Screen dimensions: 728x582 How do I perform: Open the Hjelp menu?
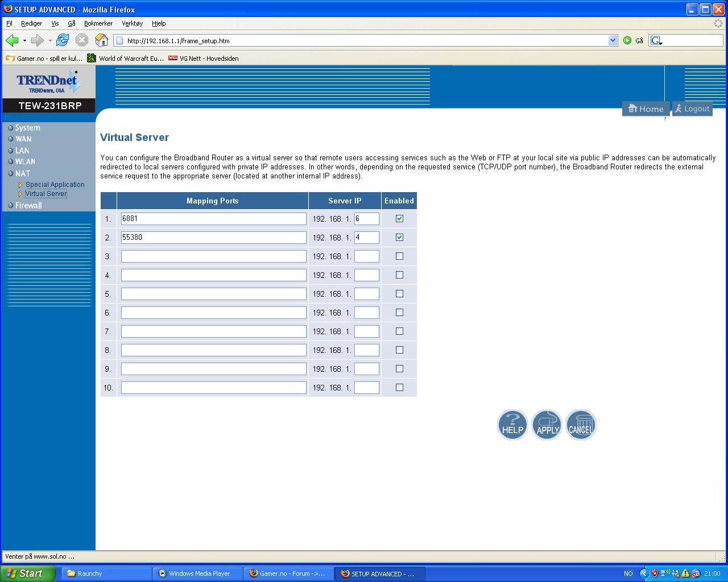(159, 23)
